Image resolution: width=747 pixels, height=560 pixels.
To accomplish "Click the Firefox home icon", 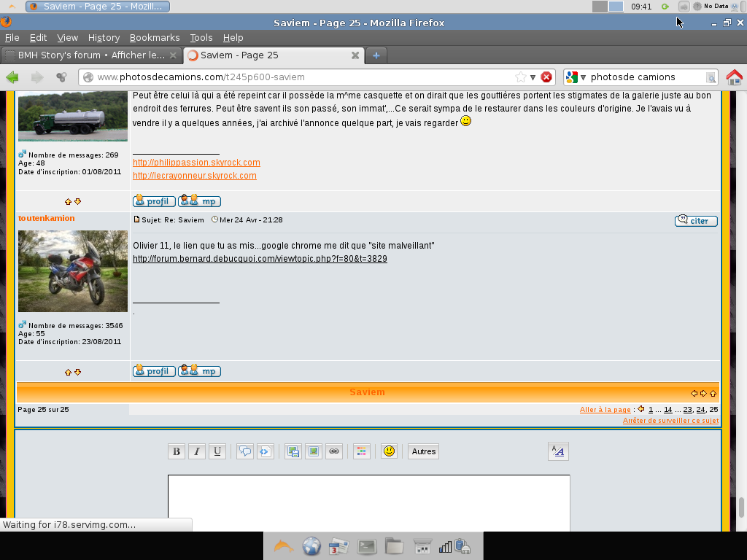I will tap(734, 77).
